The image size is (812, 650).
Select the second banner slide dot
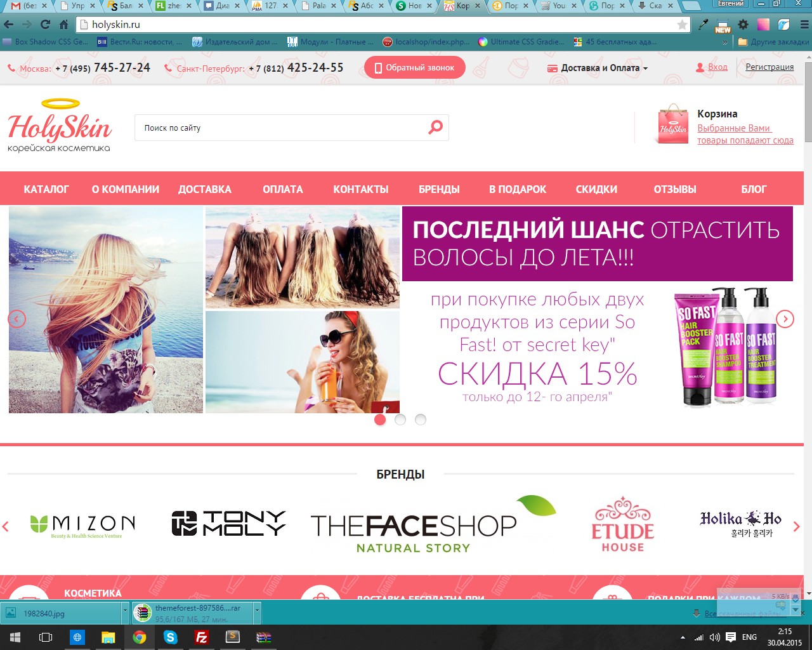pyautogui.click(x=400, y=420)
